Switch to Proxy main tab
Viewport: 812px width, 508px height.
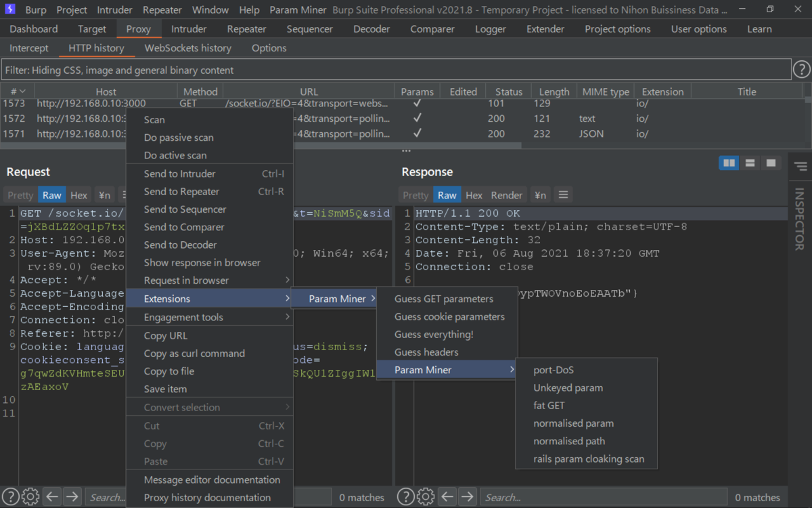139,29
